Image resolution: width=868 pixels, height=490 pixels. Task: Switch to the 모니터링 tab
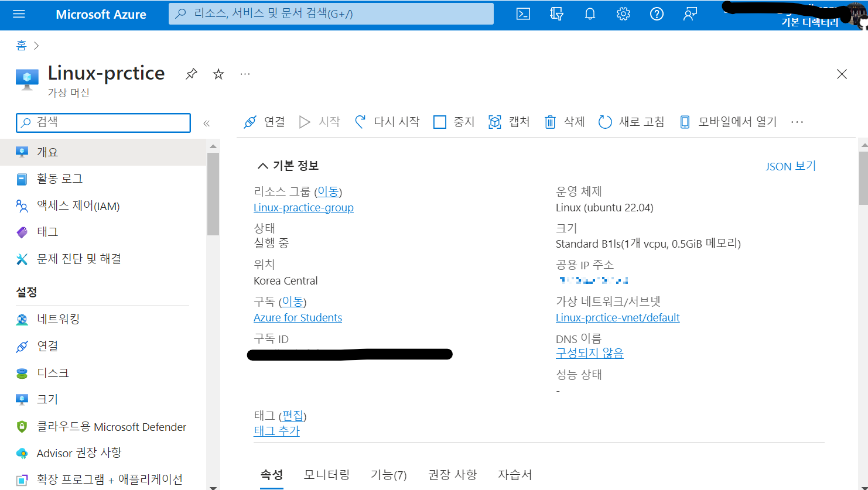[327, 475]
